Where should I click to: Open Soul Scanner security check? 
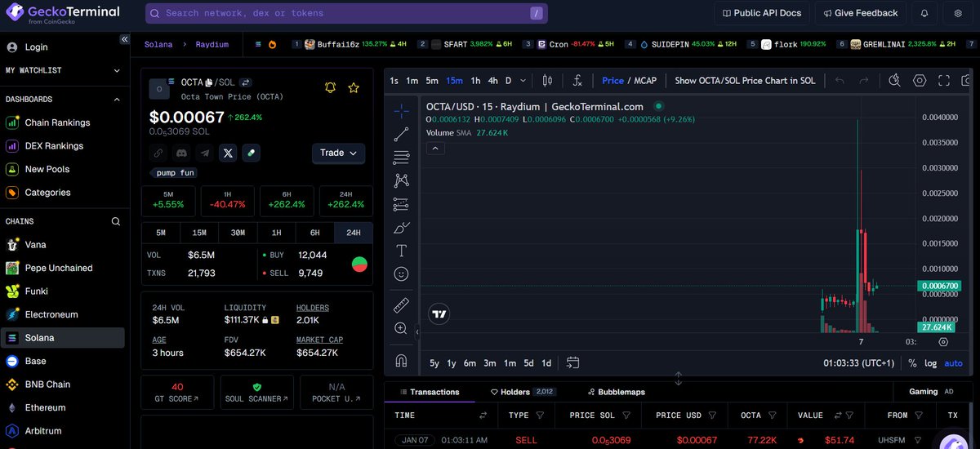256,392
